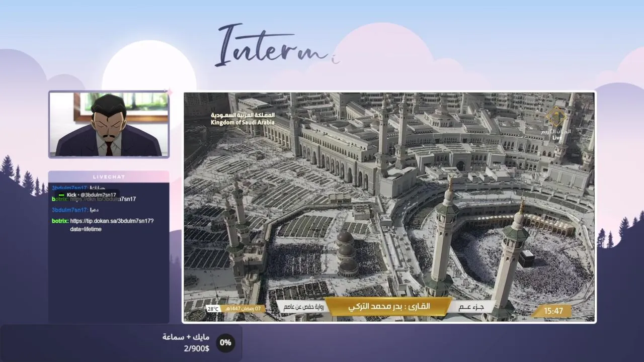Click the 2/900$ goal amount
This screenshot has height=362, width=644.
pos(196,348)
